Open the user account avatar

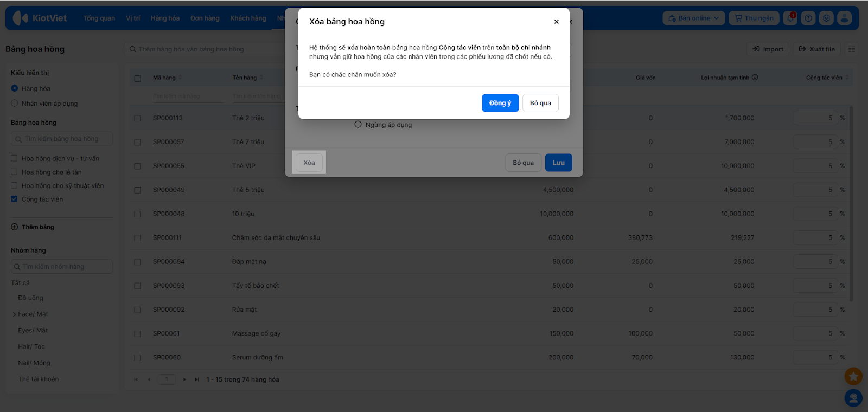[x=844, y=18]
